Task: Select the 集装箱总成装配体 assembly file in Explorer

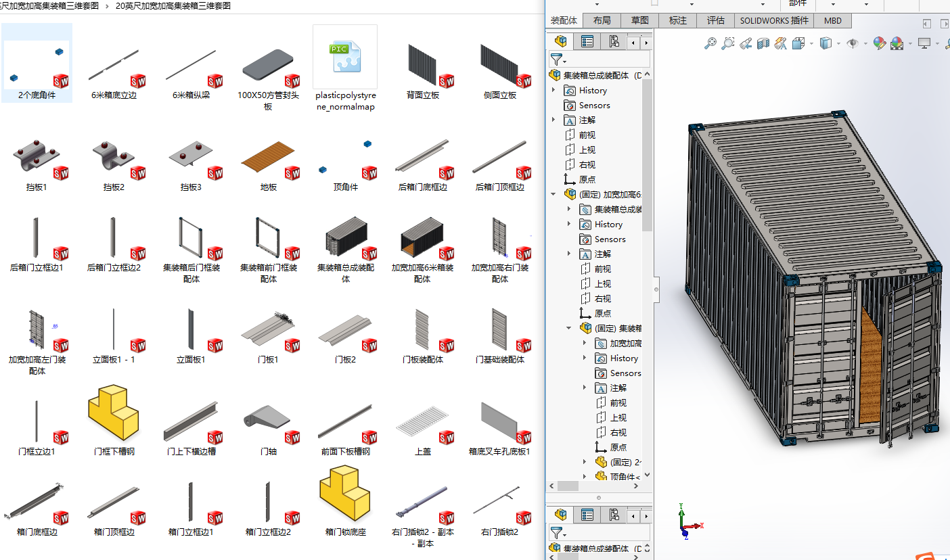Action: pos(346,248)
